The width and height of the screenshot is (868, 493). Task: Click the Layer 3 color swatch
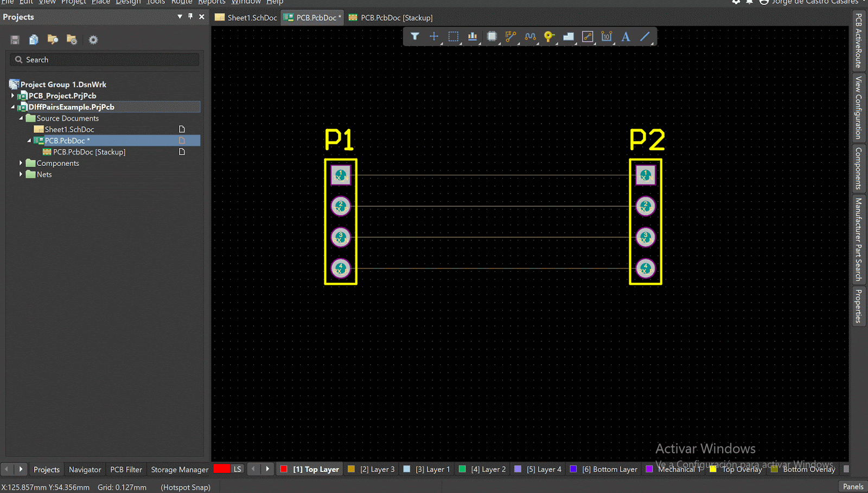(x=351, y=469)
